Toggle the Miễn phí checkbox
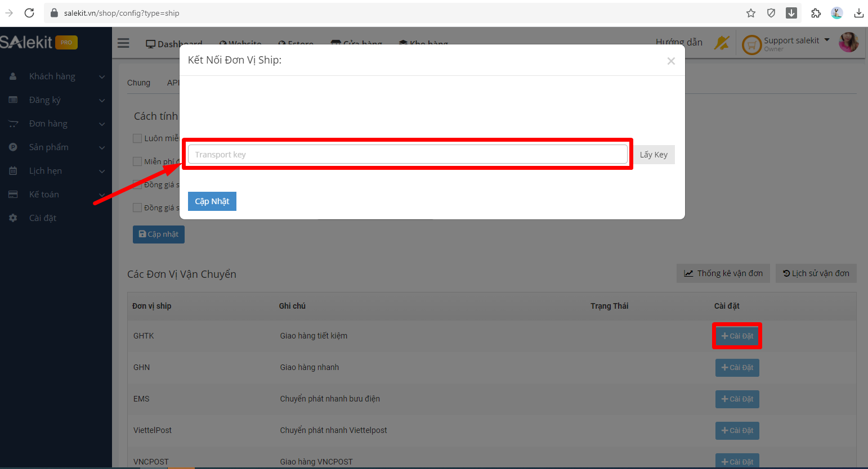The height and width of the screenshot is (469, 868). tap(137, 161)
